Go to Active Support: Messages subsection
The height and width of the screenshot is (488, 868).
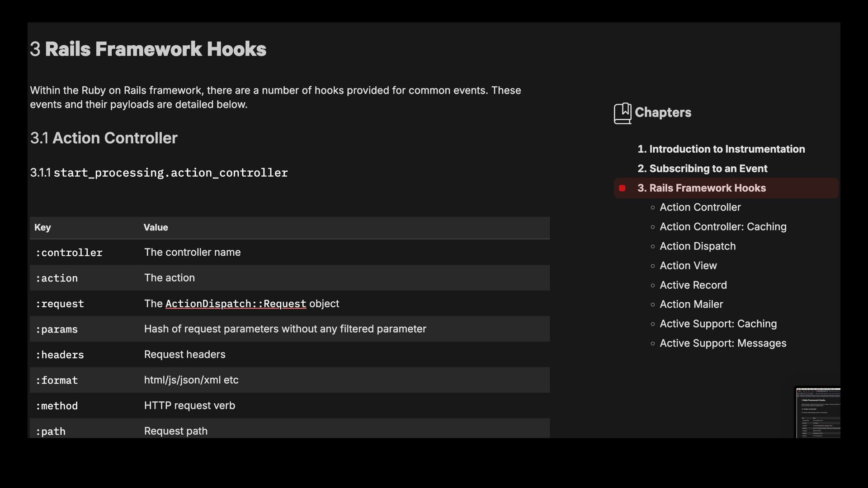(722, 343)
